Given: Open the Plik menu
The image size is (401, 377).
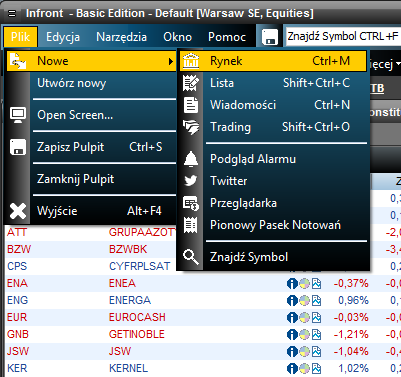Looking at the screenshot, I should 20,37.
